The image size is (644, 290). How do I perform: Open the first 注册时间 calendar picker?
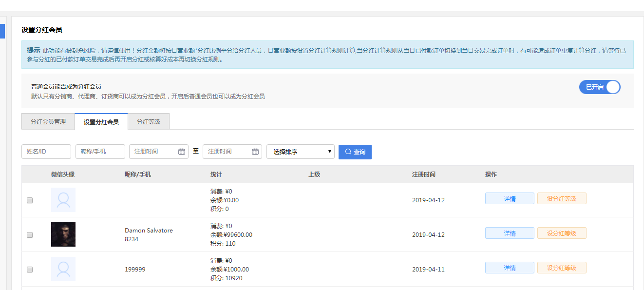pos(181,151)
